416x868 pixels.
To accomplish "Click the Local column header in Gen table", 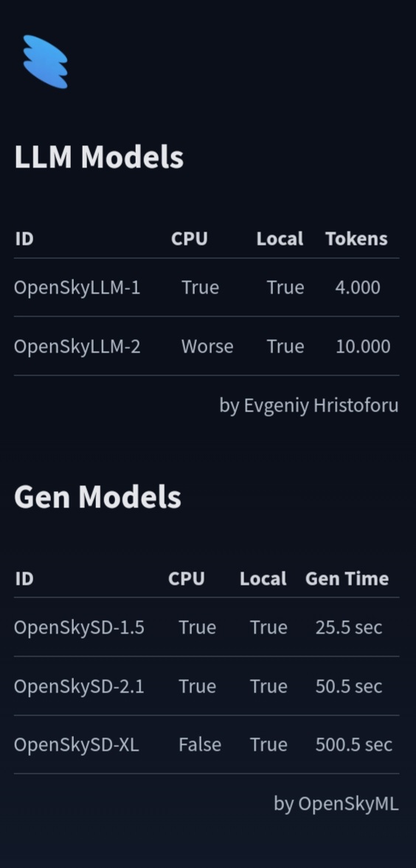I will point(263,578).
